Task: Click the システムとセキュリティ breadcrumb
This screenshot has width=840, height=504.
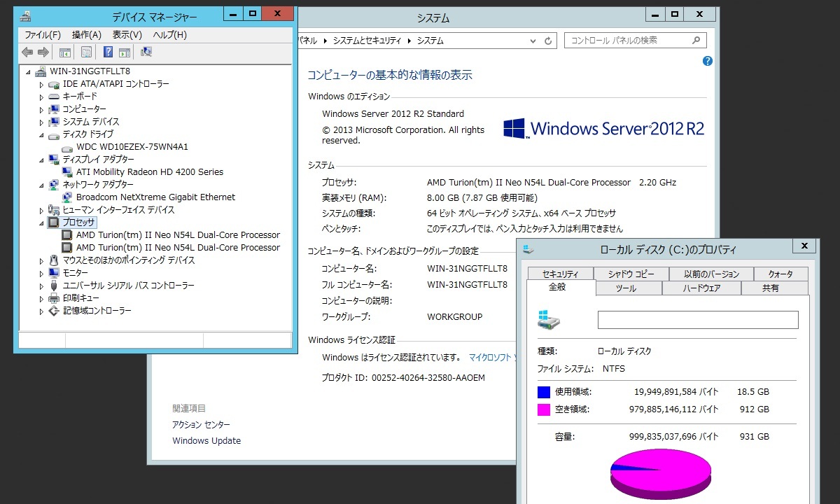Action: pos(367,41)
